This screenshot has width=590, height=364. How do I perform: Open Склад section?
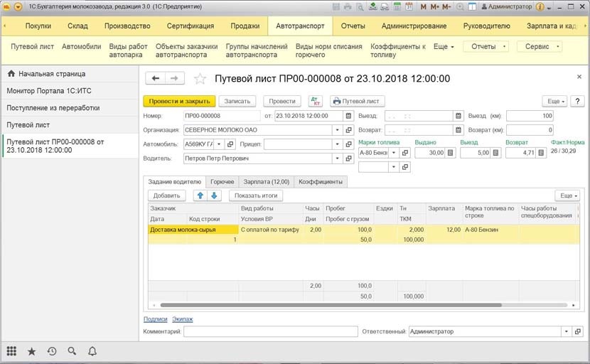pyautogui.click(x=77, y=26)
